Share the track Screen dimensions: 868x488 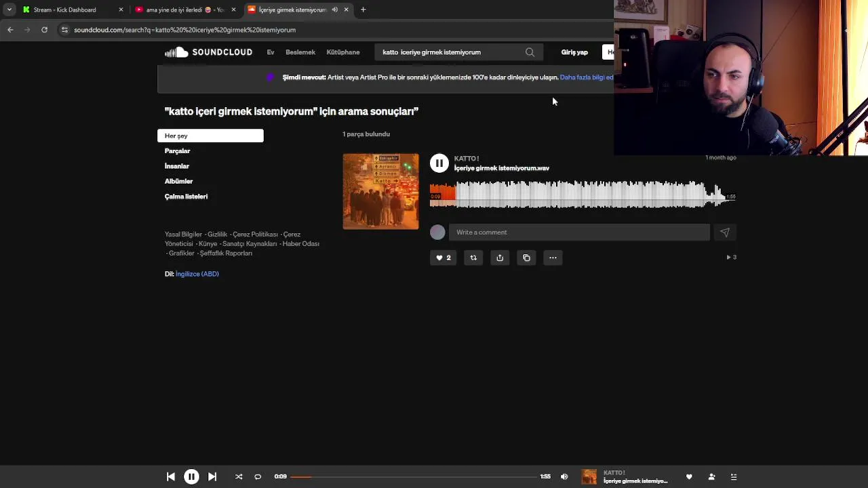click(x=500, y=258)
